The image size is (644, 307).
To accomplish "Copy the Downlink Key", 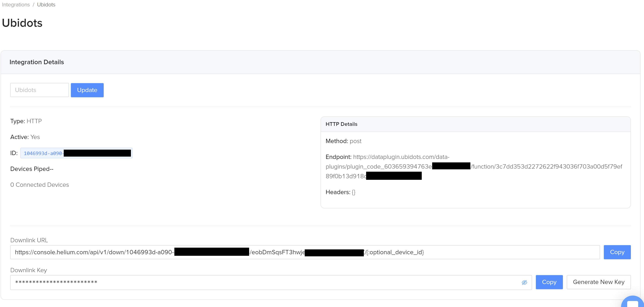I will 549,282.
